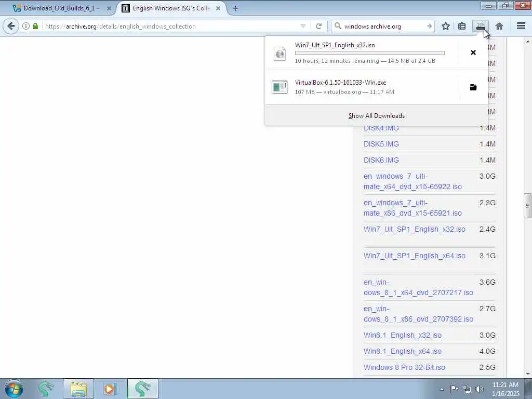This screenshot has height=399, width=532.
Task: Open the volume speaker tray icon
Action: [x=480, y=389]
